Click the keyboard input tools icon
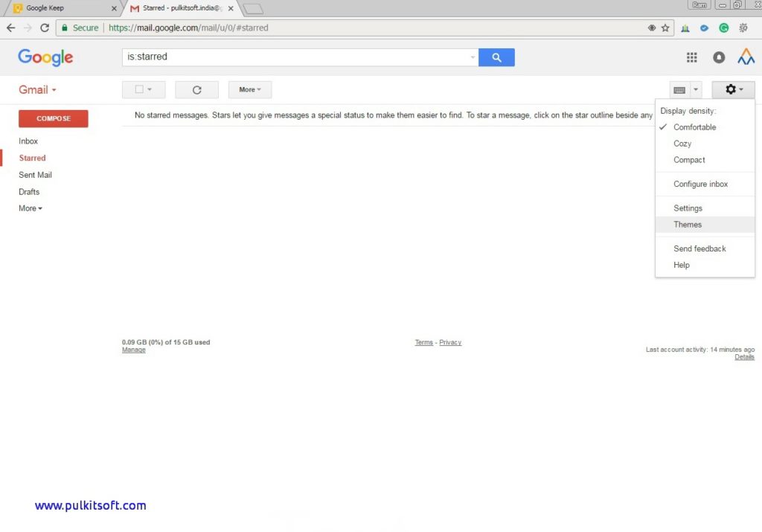 click(679, 90)
